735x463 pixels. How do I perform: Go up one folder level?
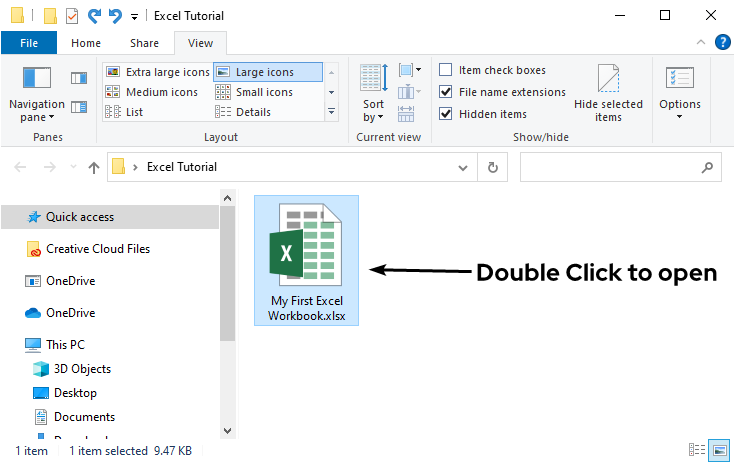pyautogui.click(x=93, y=168)
